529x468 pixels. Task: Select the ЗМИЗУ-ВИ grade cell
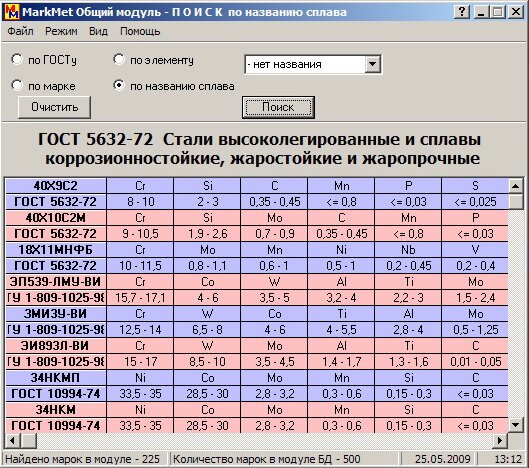pos(56,313)
